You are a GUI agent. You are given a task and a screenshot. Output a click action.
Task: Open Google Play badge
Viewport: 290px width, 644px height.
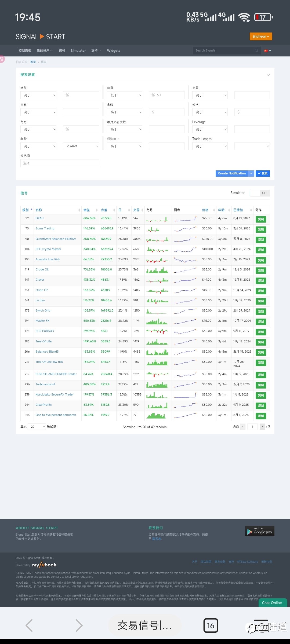pos(260,531)
